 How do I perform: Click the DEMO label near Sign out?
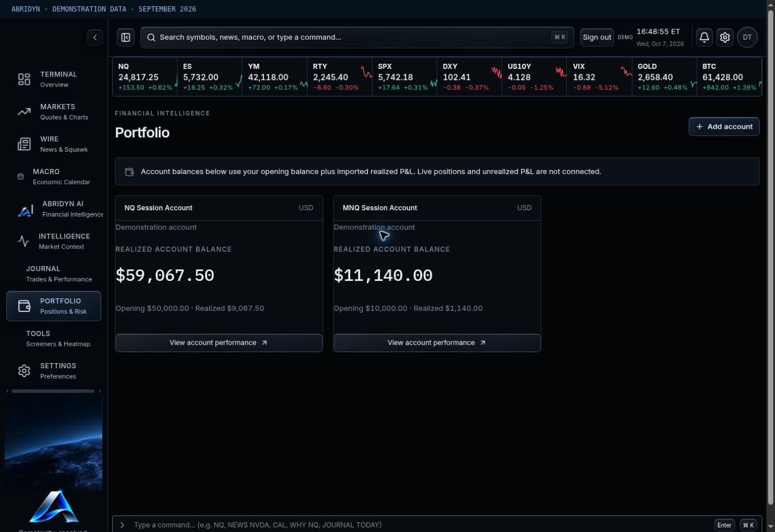coord(625,37)
